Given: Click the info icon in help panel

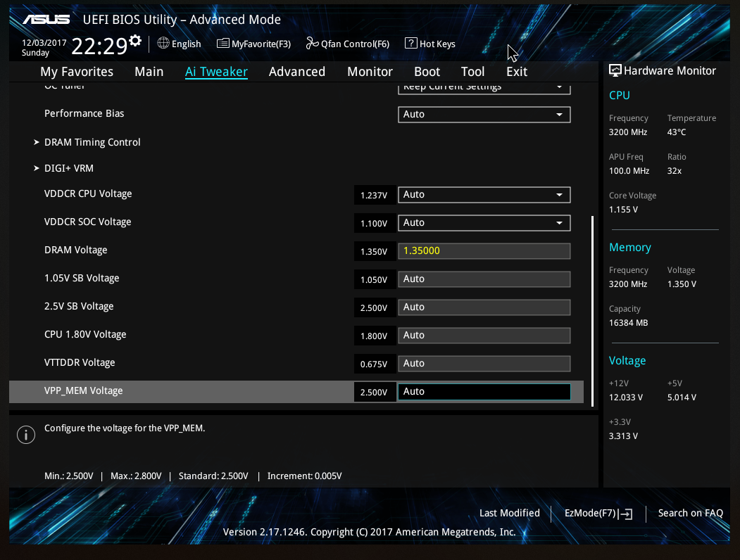Looking at the screenshot, I should pos(26,435).
